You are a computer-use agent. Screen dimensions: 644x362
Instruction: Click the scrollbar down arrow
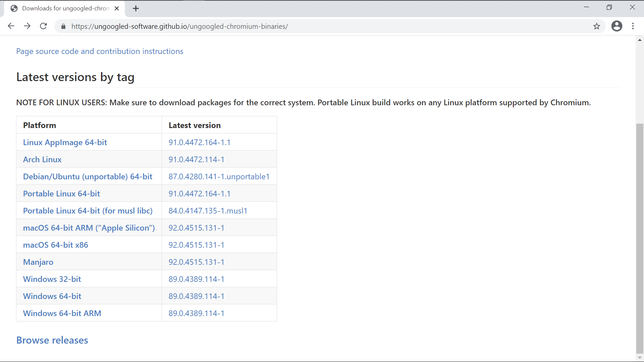[x=640, y=358]
